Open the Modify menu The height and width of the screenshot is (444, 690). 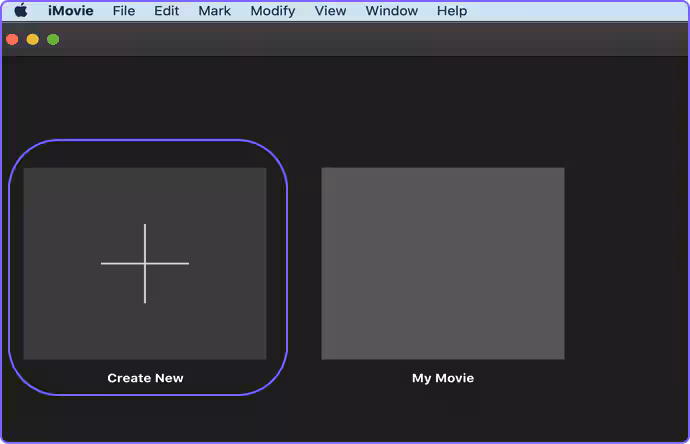273,11
